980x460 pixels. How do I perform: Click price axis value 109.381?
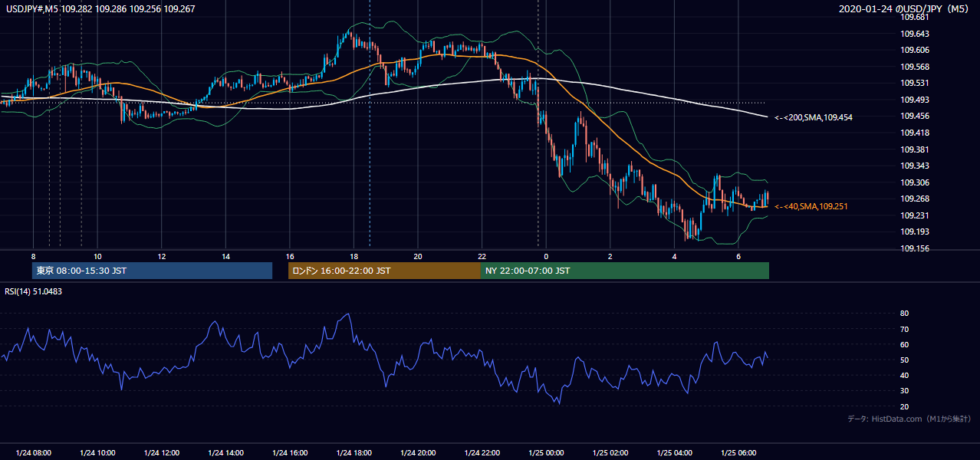point(914,149)
